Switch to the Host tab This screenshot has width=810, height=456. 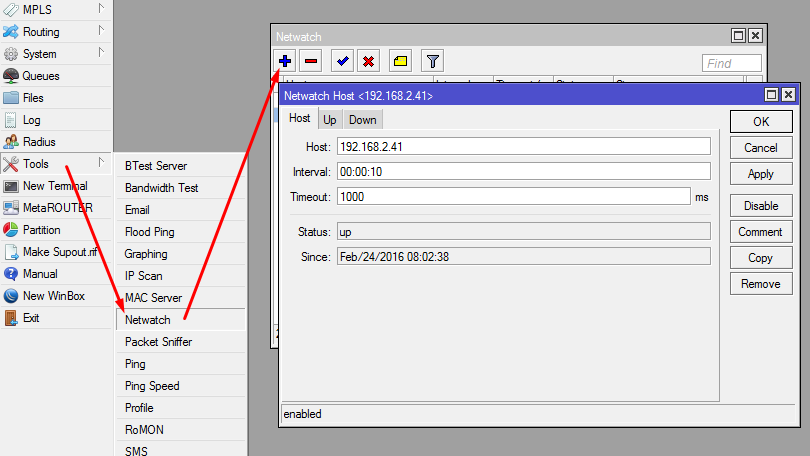[300, 118]
